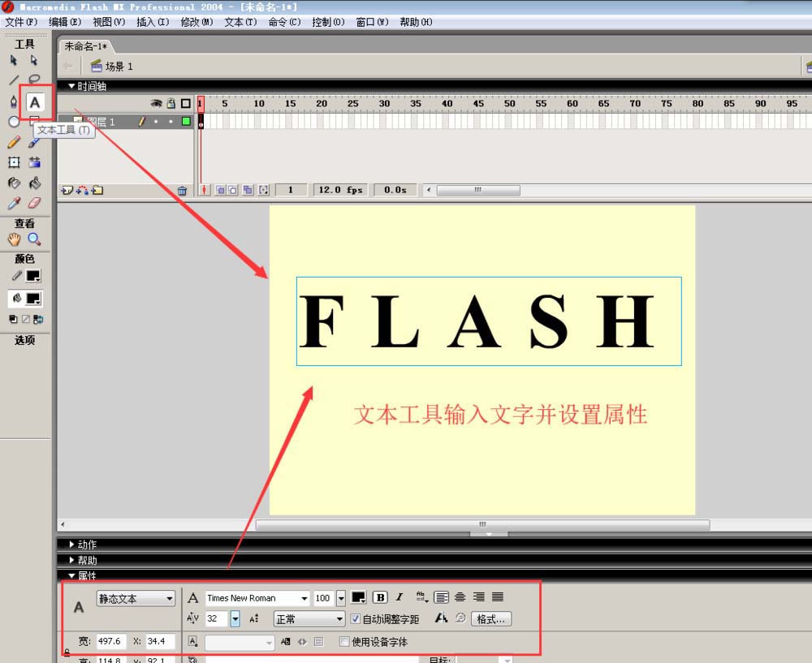
Task: Collapse the Properties panel (属性)
Action: pyautogui.click(x=71, y=575)
